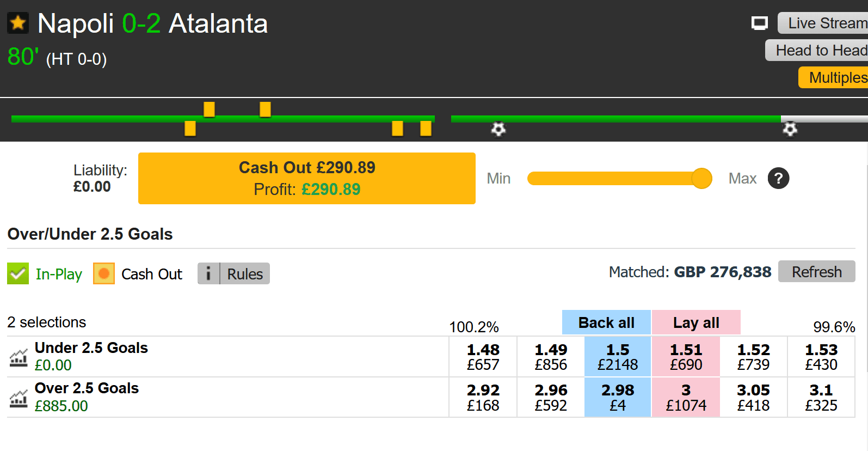
Task: Click the favourite star icon beside Napoli
Action: pyautogui.click(x=18, y=23)
